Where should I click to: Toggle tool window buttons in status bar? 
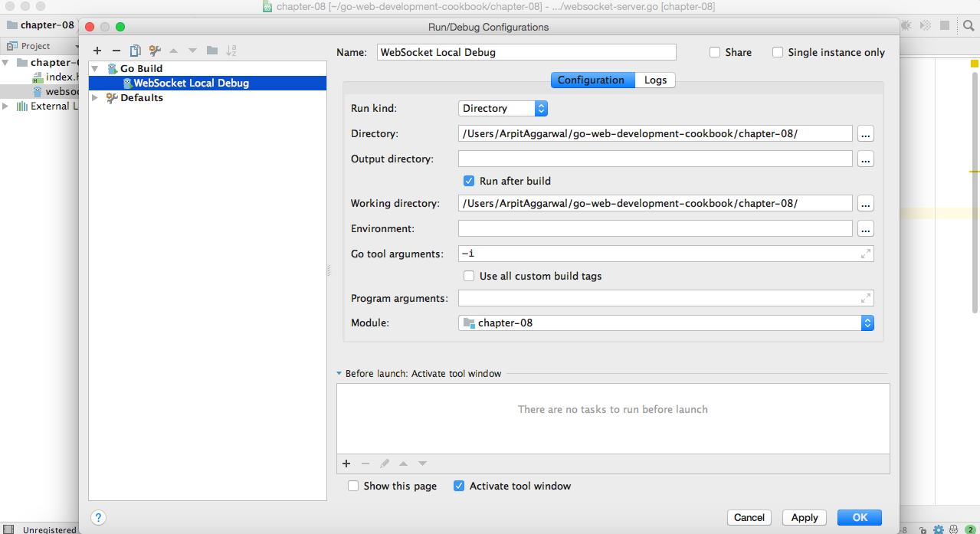pos(8,529)
